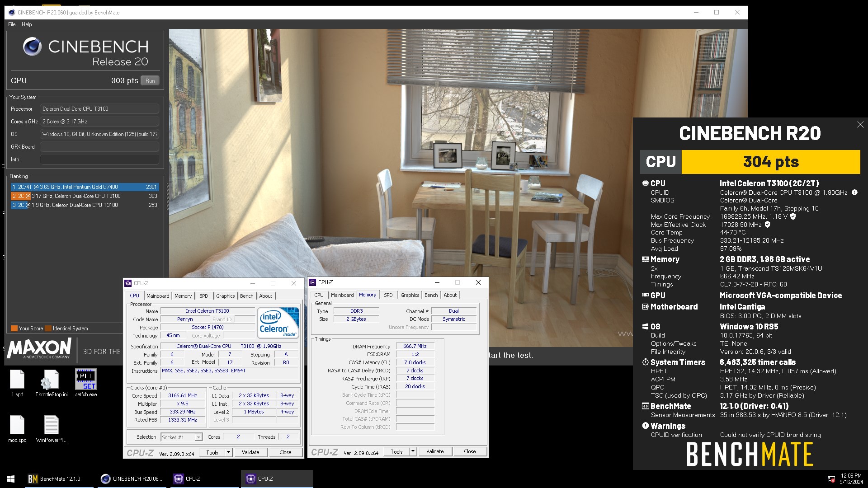Open Graphics tab in right CPU-Z window
The width and height of the screenshot is (868, 488).
410,295
